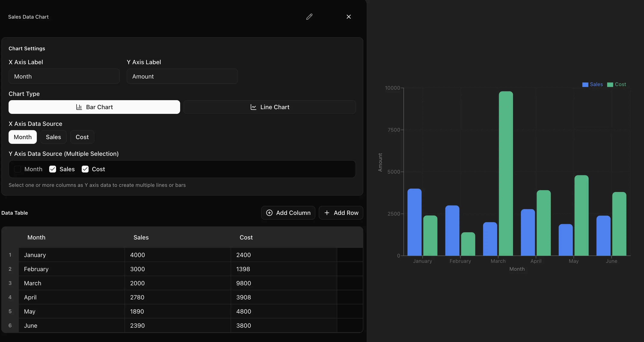Viewport: 644px width, 342px height.
Task: Choose Sales as X axis data source
Action: coord(53,137)
